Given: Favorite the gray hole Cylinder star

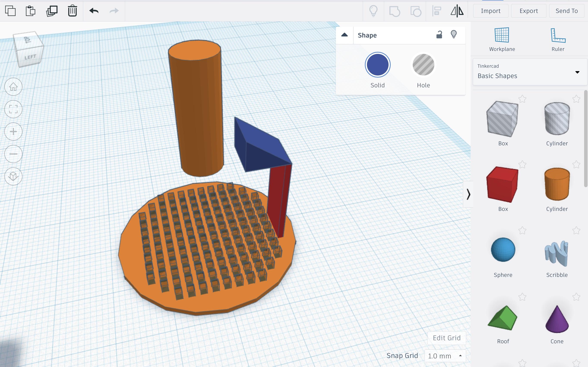Looking at the screenshot, I should pos(576,99).
